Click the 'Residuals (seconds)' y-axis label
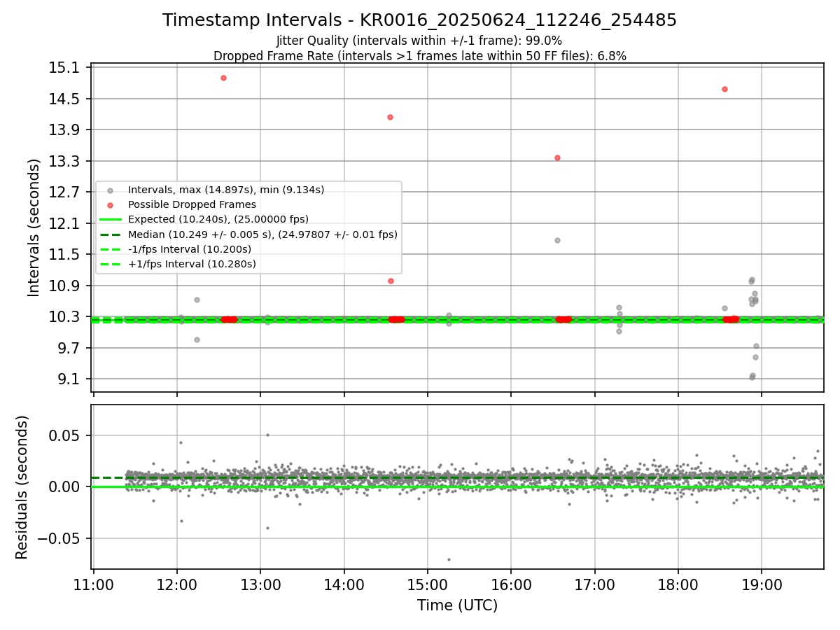The width and height of the screenshot is (840, 630). tap(22, 487)
